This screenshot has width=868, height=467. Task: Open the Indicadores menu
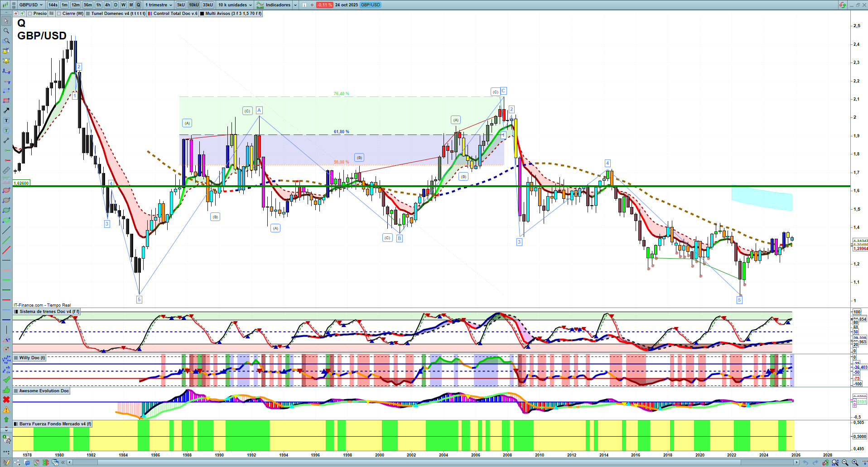[277, 5]
